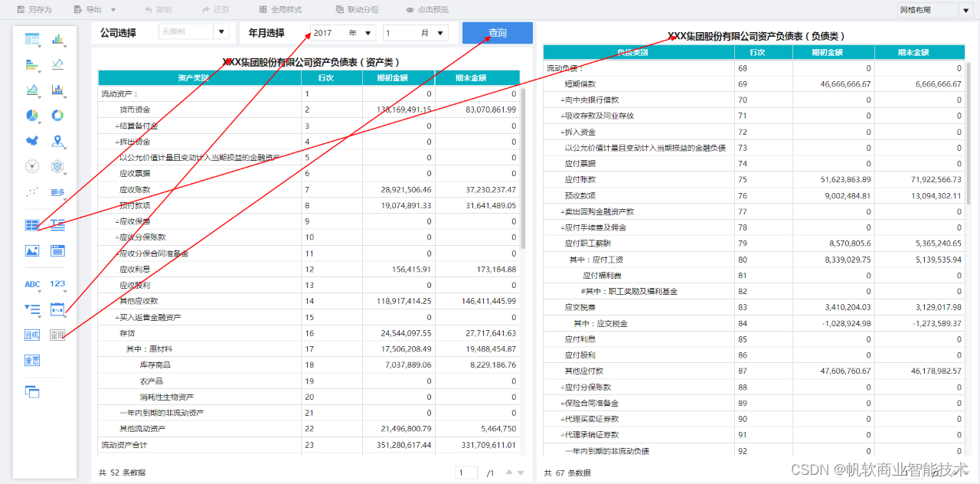Select the tree filter control icon

(x=32, y=309)
